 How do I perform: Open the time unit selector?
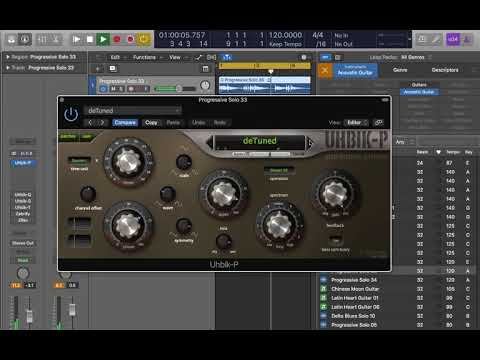79,161
